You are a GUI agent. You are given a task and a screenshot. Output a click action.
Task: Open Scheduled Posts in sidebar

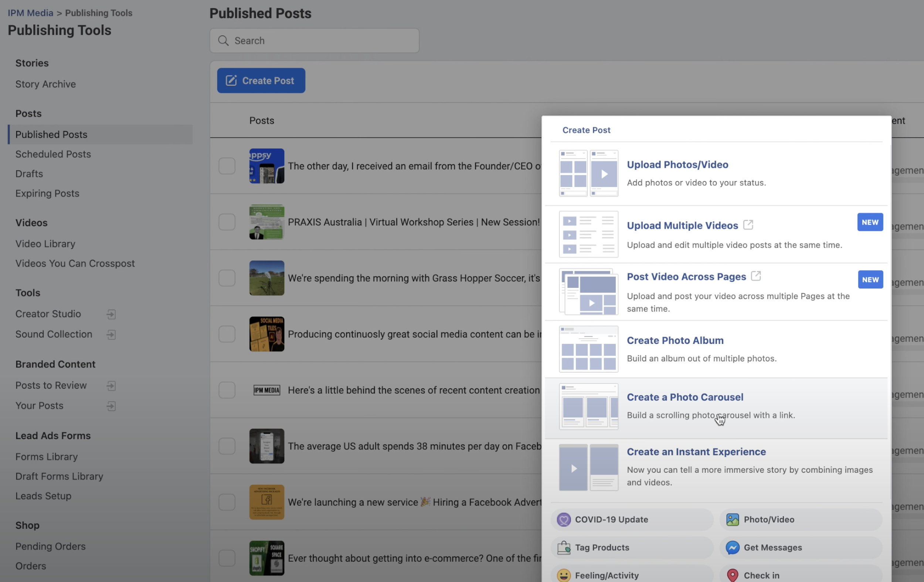(x=53, y=154)
